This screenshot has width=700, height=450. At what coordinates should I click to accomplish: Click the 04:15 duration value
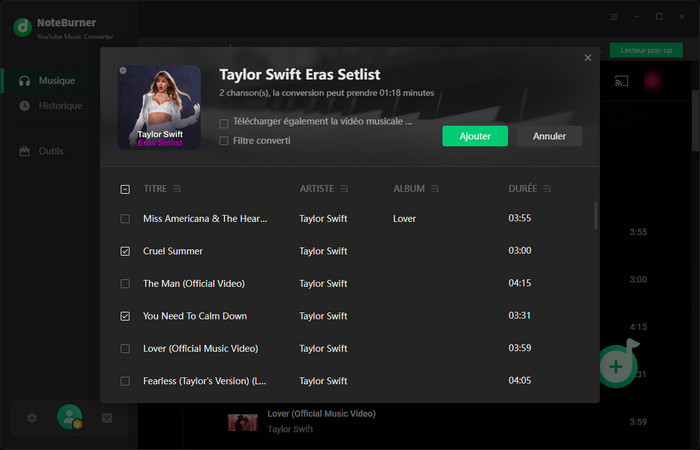coord(520,283)
